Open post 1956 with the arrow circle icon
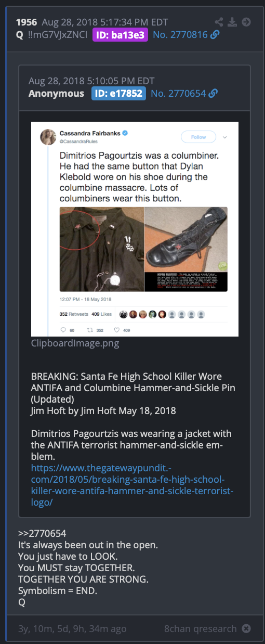Image resolution: width=265 pixels, height=644 pixels. pos(246,22)
